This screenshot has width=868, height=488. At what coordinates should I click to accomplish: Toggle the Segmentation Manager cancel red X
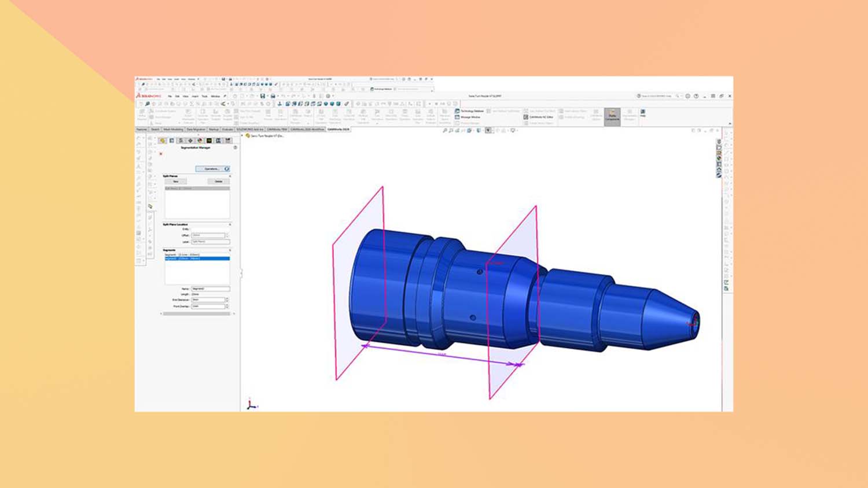[160, 154]
